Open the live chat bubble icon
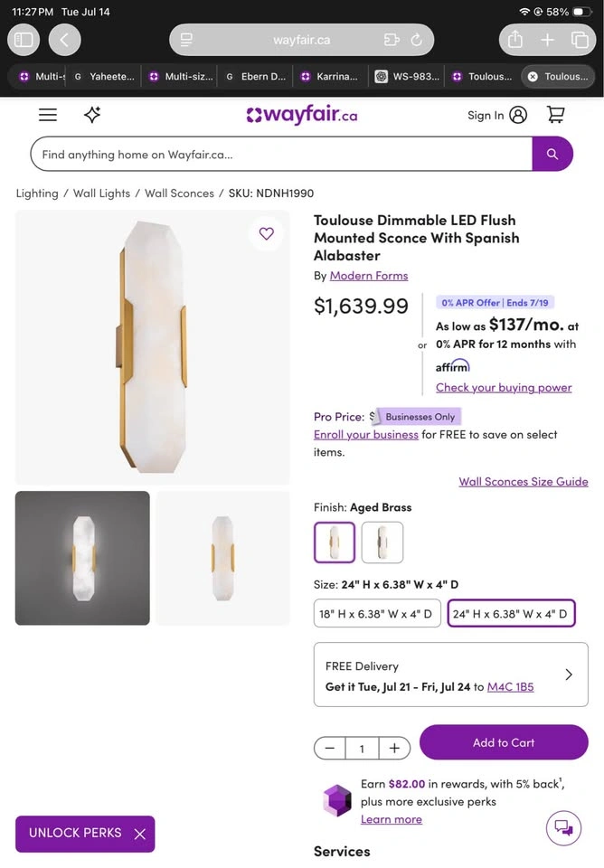 tap(563, 828)
